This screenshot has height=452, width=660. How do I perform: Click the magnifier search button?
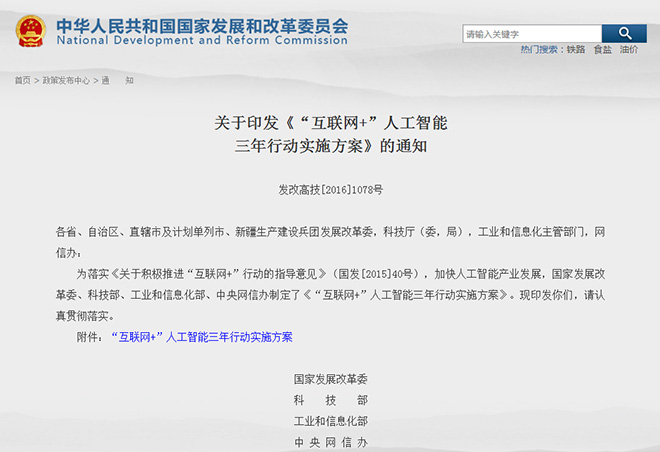(x=624, y=34)
